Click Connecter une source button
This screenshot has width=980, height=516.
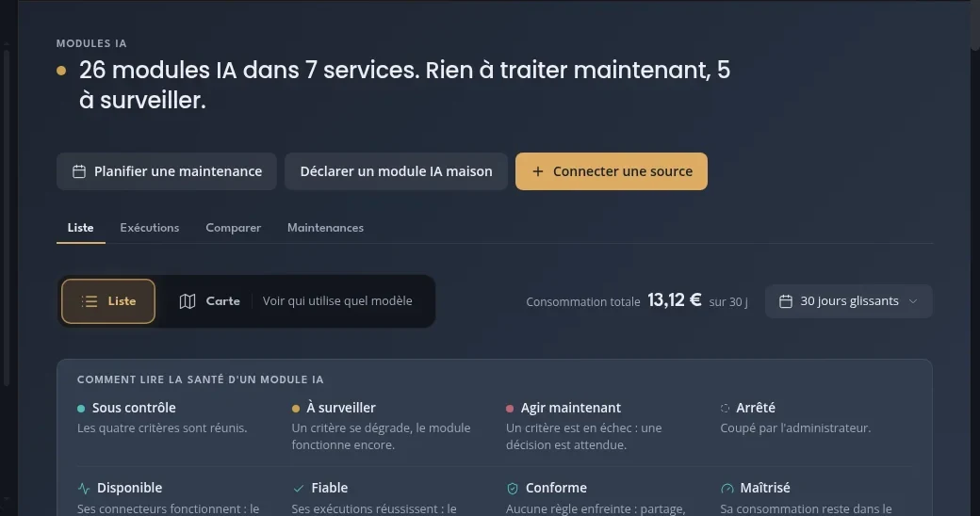pos(612,171)
